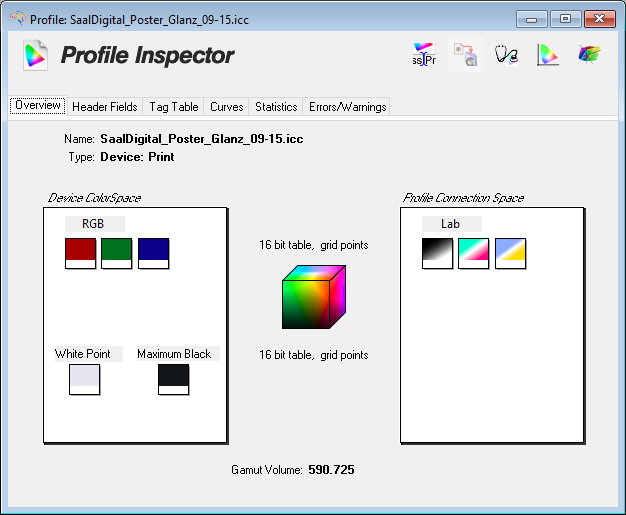The image size is (626, 515).
Task: Switch to the Curves tab
Action: tap(226, 107)
